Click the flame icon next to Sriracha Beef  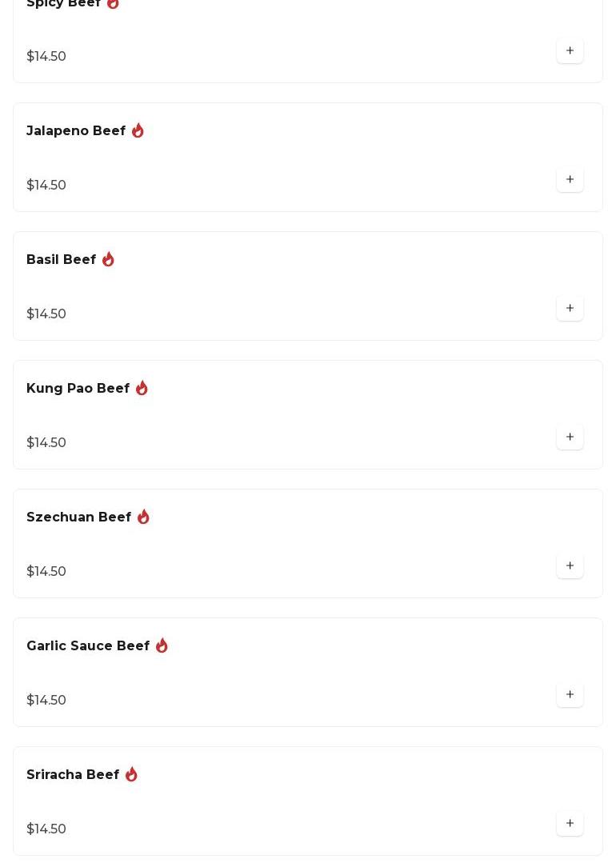131,774
